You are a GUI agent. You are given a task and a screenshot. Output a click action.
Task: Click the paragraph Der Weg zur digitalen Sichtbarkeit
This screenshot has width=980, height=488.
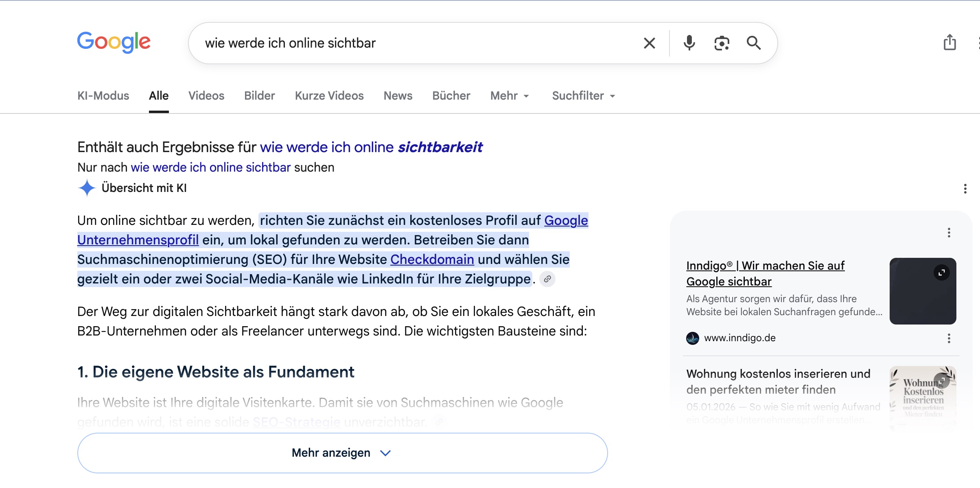point(336,321)
